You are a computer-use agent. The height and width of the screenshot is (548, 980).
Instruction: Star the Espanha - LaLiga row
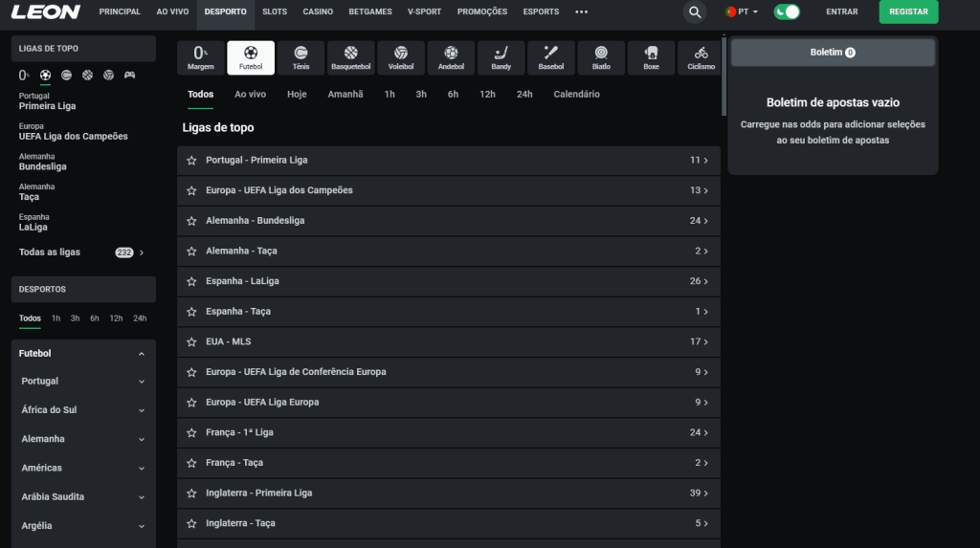(x=191, y=282)
